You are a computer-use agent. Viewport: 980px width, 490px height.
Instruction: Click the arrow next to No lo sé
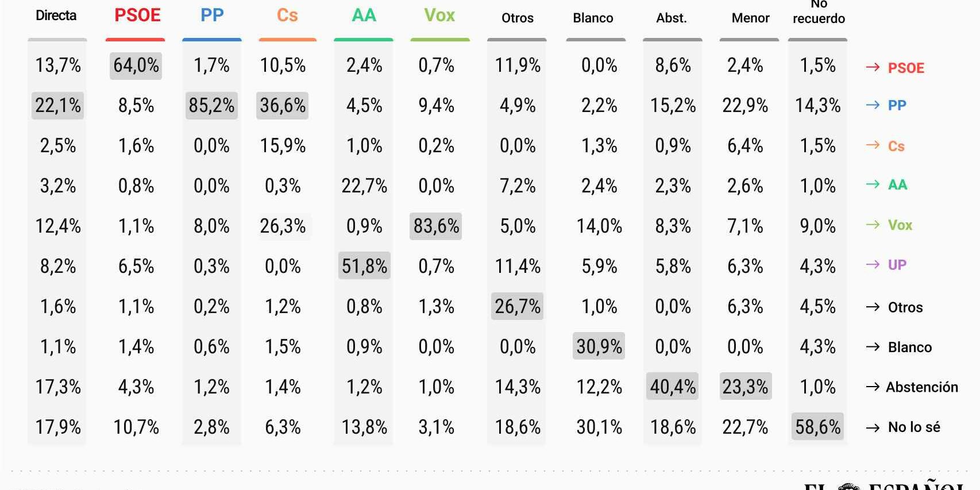872,427
